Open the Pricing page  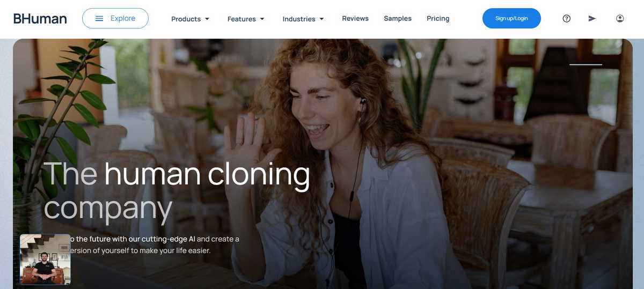click(x=438, y=18)
